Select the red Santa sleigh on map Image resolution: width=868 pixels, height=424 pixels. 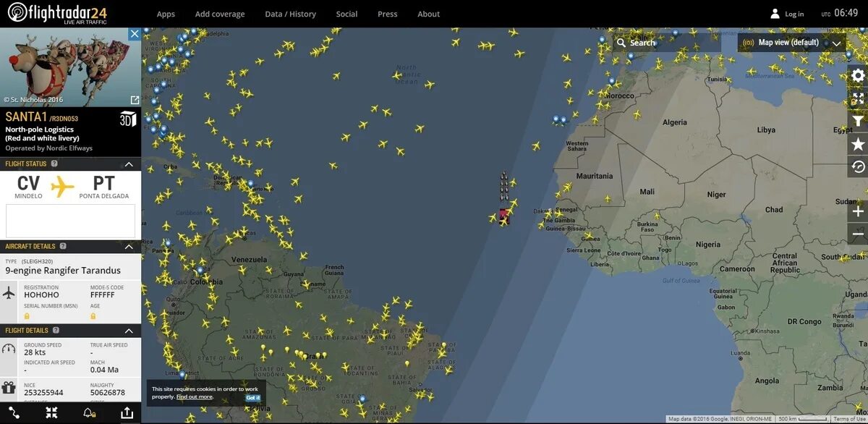click(x=503, y=215)
